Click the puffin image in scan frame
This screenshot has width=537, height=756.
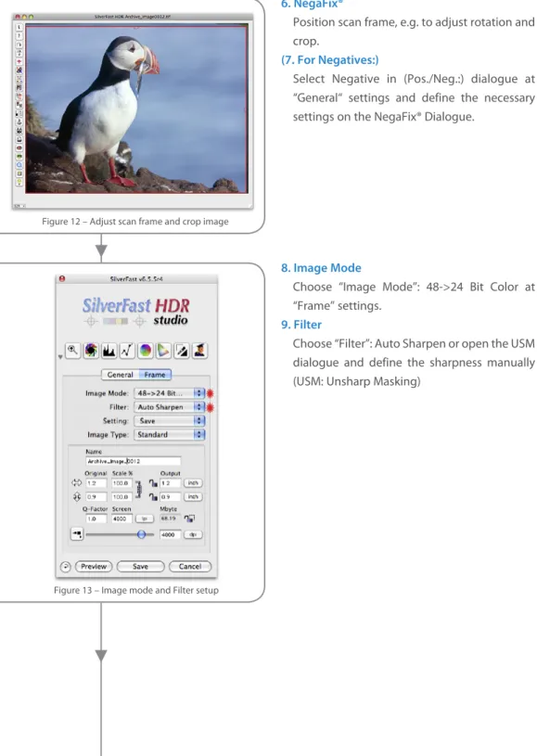pyautogui.click(x=136, y=109)
